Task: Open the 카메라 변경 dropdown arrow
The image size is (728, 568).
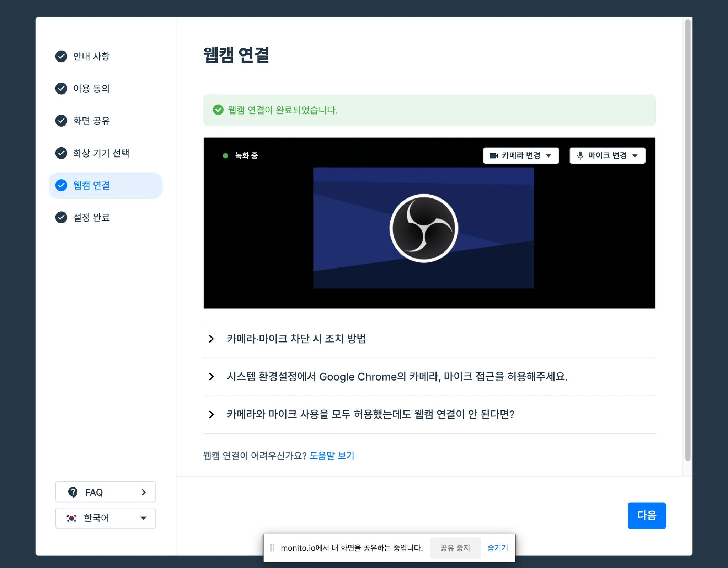Action: coord(548,156)
